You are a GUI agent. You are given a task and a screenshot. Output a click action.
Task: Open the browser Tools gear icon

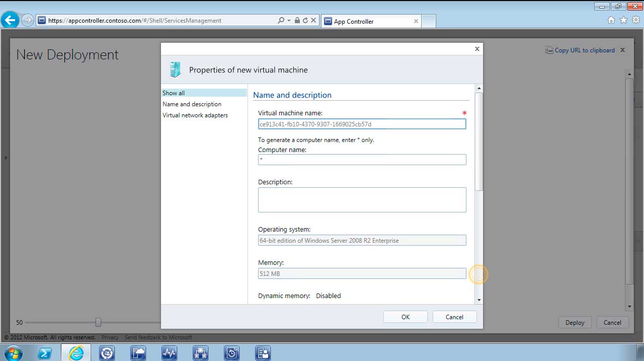click(x=636, y=20)
